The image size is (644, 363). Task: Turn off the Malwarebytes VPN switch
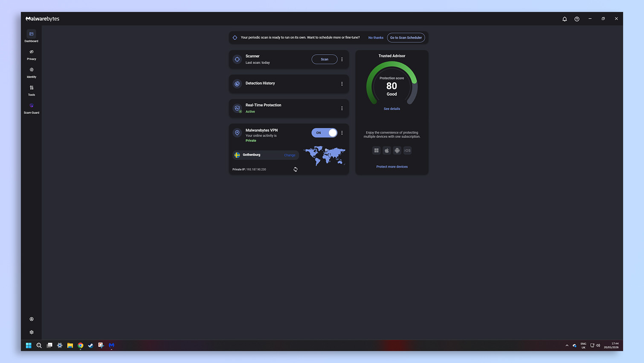tap(325, 133)
